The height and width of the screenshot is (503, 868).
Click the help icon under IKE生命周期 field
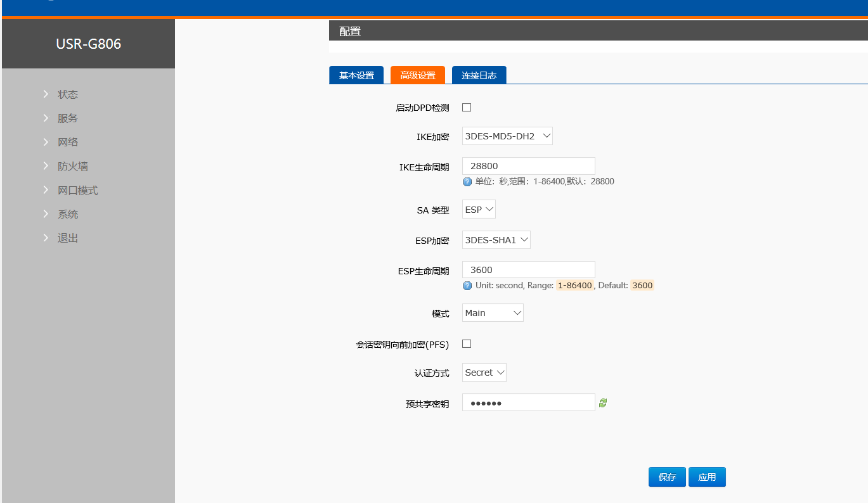pos(467,182)
